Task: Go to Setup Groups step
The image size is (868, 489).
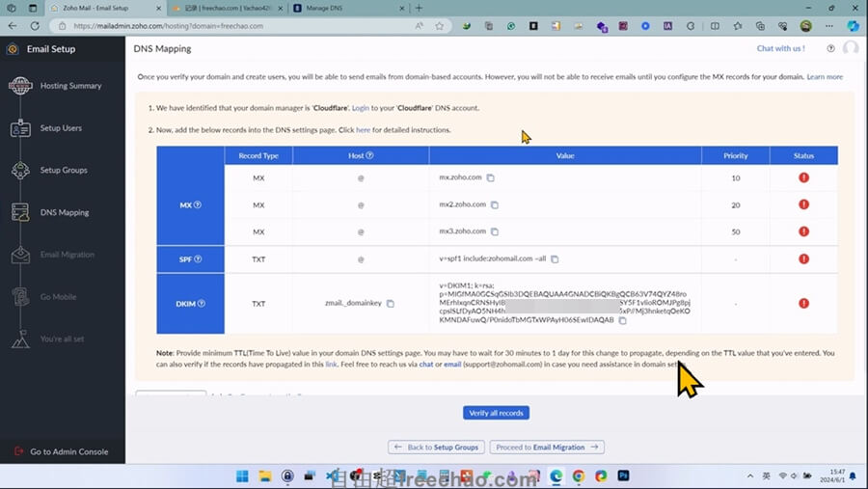Action: 64,170
